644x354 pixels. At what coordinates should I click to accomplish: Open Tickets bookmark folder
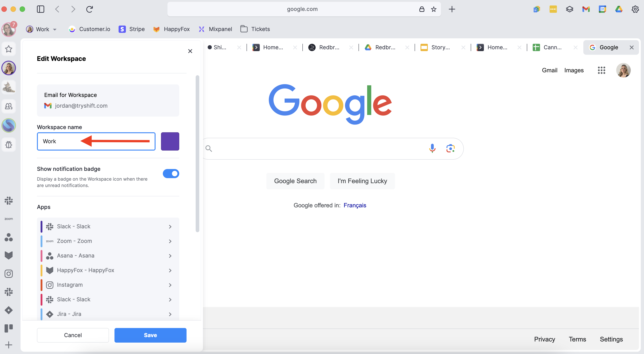coord(255,29)
